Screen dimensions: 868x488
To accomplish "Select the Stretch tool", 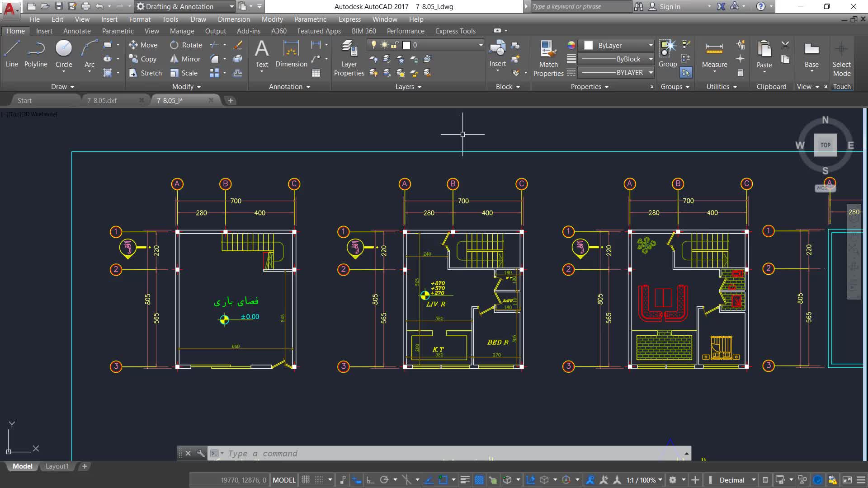I will click(x=146, y=73).
